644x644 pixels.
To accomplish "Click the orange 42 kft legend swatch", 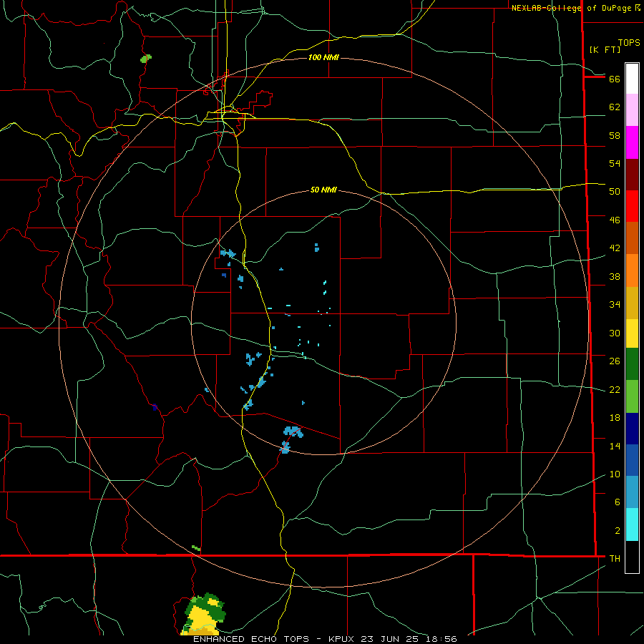I will tap(632, 270).
